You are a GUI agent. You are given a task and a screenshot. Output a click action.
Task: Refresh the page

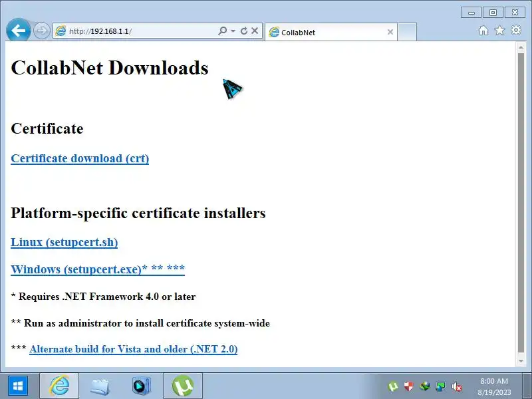tap(243, 31)
